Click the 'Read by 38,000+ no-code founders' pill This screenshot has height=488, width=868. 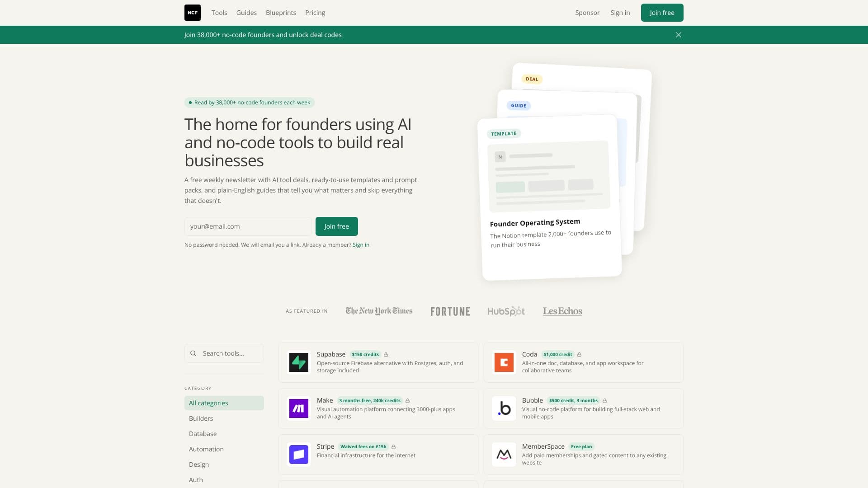[250, 103]
